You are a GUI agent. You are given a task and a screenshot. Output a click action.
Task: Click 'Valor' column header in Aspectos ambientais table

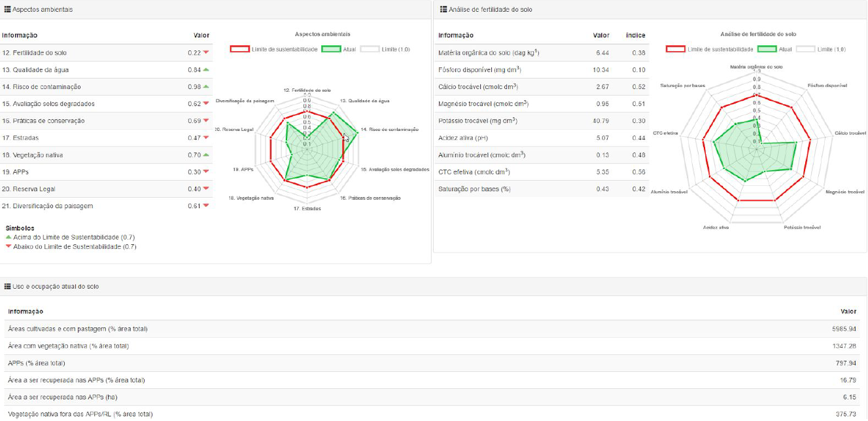(201, 35)
